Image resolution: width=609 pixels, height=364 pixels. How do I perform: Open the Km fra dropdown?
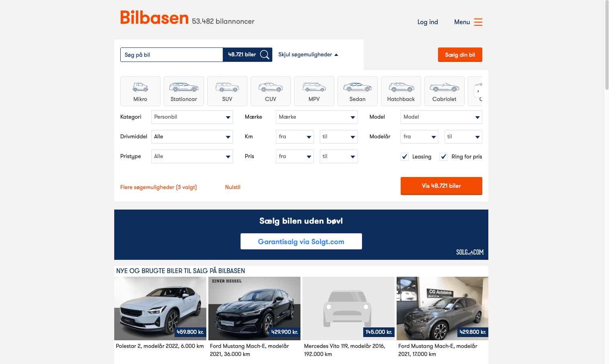(x=295, y=137)
